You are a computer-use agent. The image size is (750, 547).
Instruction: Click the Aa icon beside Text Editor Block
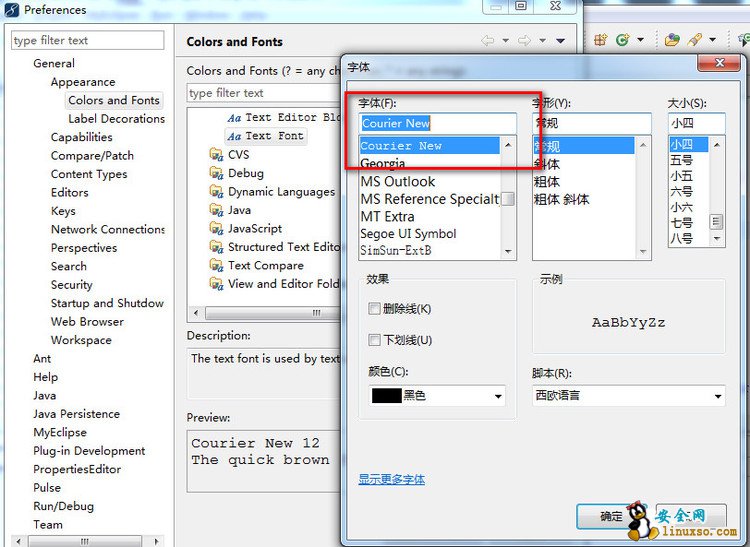click(x=234, y=118)
